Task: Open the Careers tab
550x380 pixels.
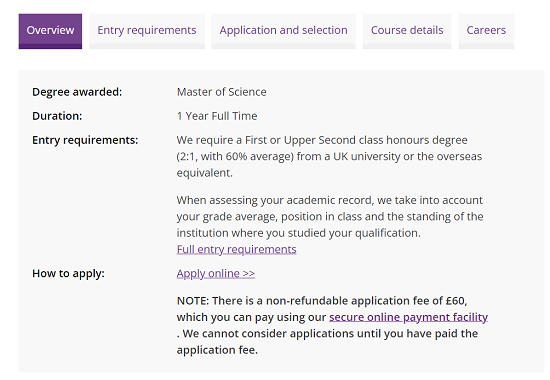Action: tap(486, 31)
